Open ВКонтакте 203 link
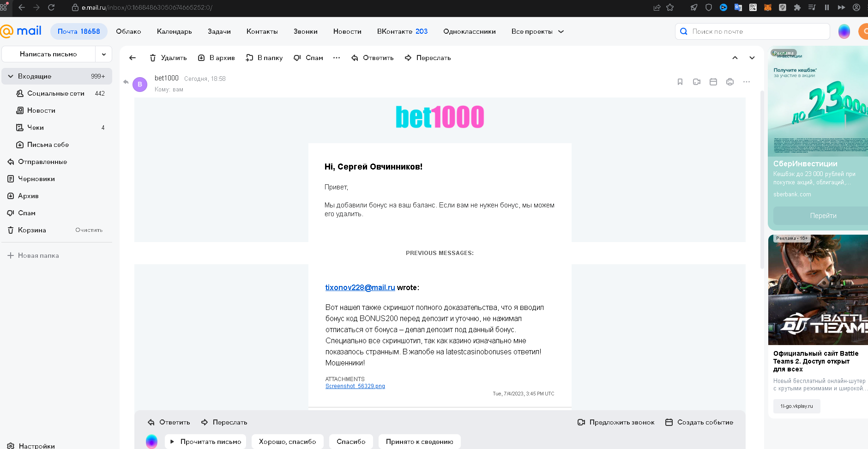Image resolution: width=868 pixels, height=449 pixels. coord(402,31)
